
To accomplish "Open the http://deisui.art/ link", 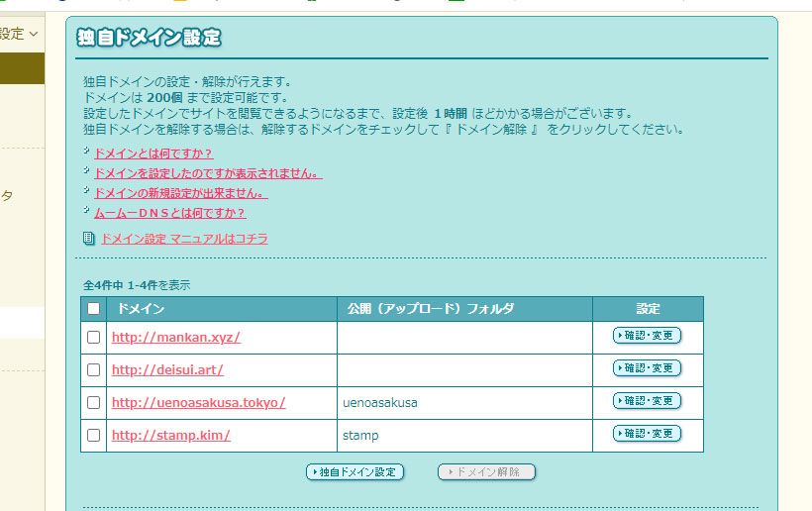I will pyautogui.click(x=167, y=369).
